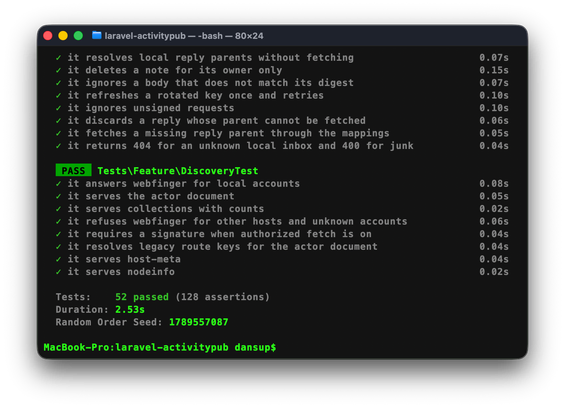Minimize the terminal with the yellow button
This screenshot has width=565, height=408.
(63, 36)
